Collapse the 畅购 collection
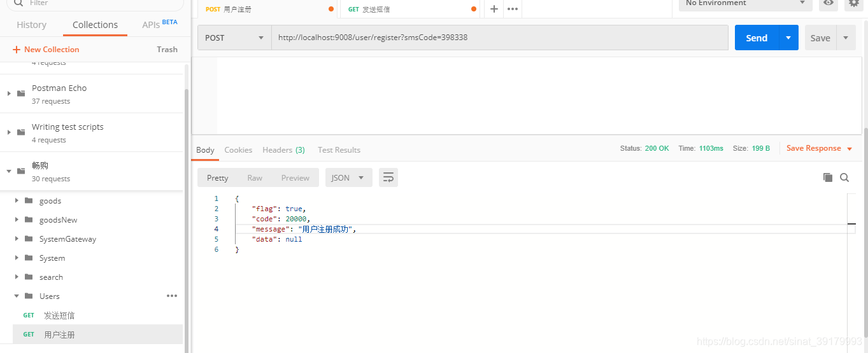Image resolution: width=868 pixels, height=353 pixels. [9, 171]
